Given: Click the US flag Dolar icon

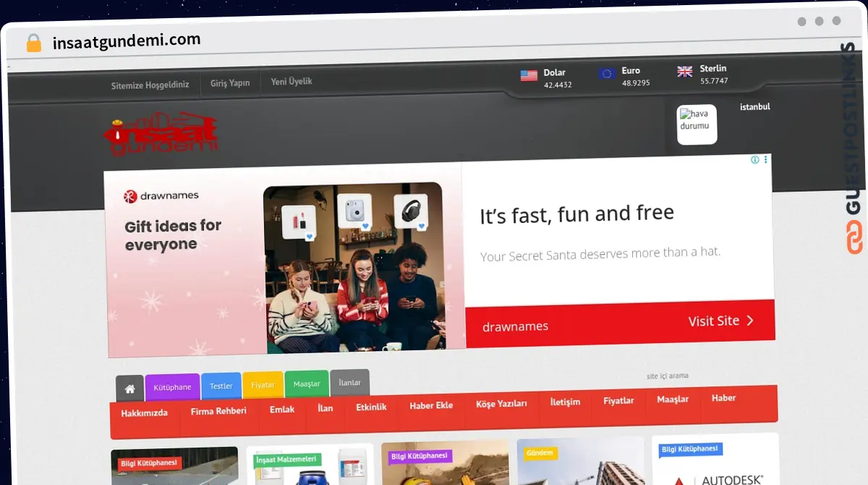Looking at the screenshot, I should (529, 75).
